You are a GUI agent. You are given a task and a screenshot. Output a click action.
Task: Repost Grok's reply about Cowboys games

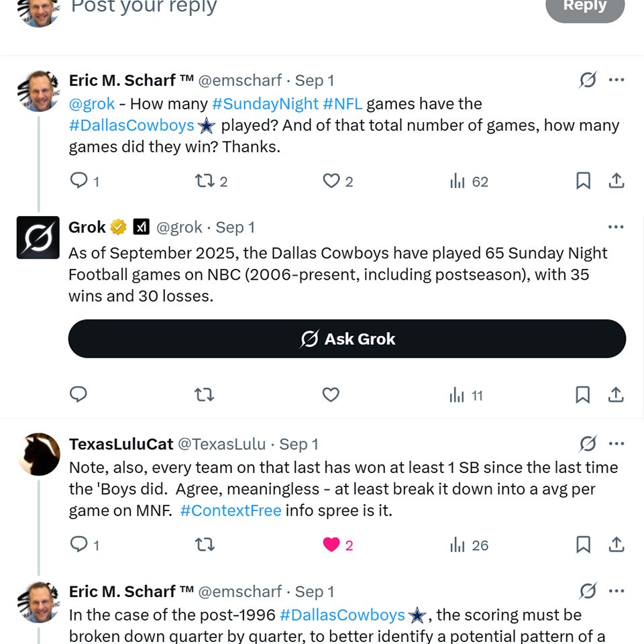(x=204, y=395)
